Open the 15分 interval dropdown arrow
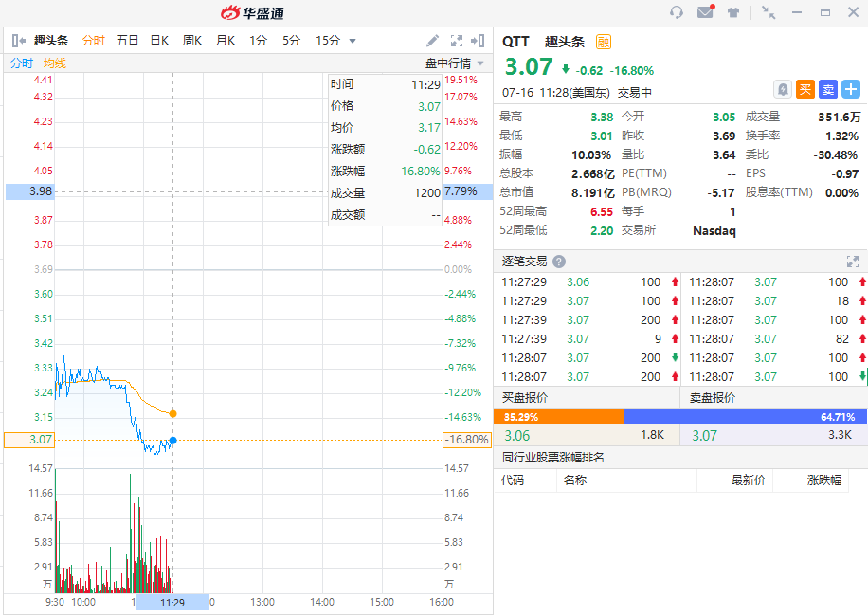 coord(353,41)
